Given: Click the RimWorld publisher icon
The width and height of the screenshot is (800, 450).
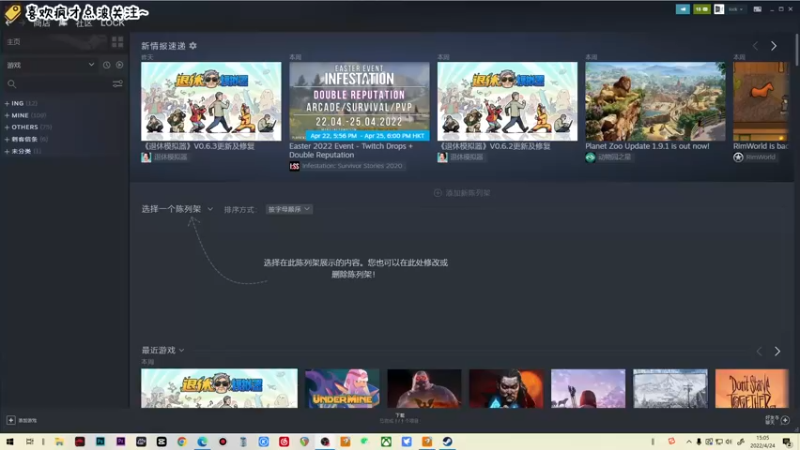Looking at the screenshot, I should (738, 157).
